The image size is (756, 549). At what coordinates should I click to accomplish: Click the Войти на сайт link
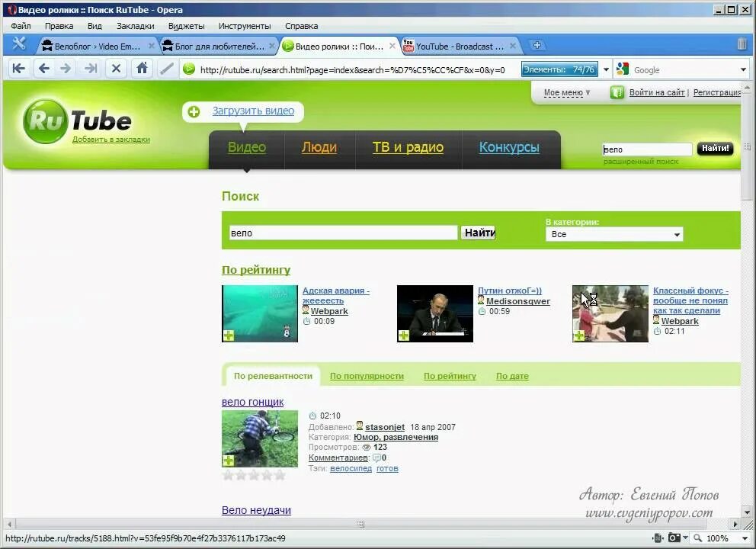point(657,92)
